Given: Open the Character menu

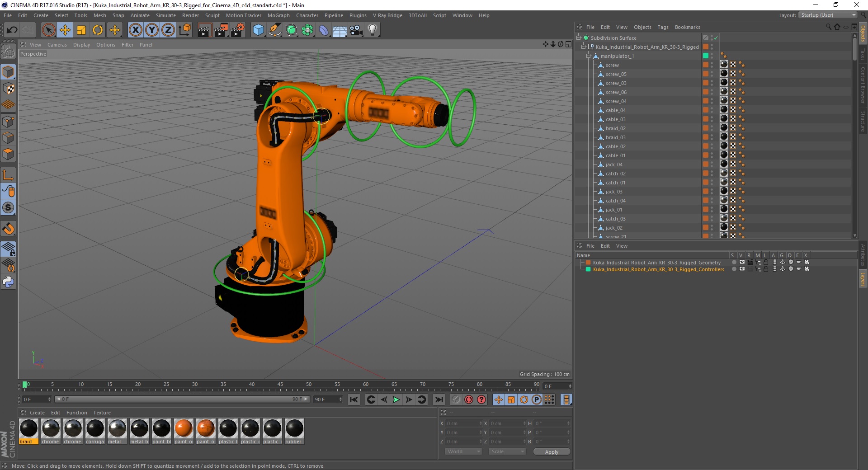Looking at the screenshot, I should click(x=307, y=15).
